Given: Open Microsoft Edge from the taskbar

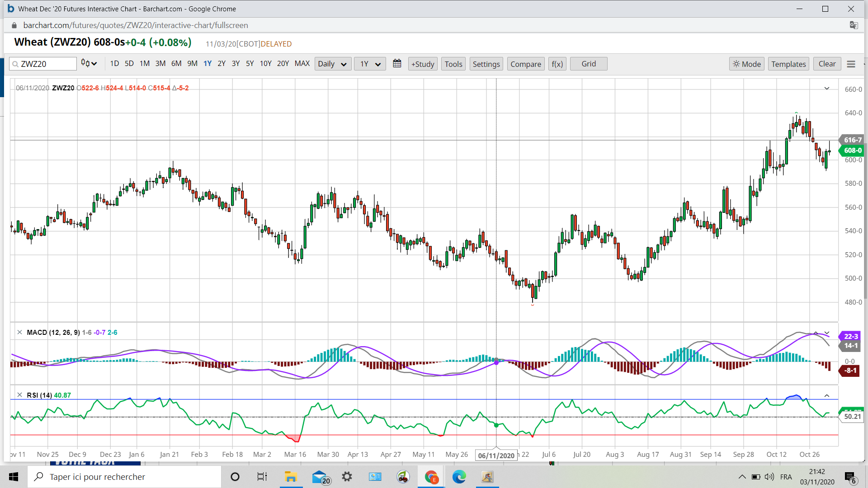Looking at the screenshot, I should (459, 477).
